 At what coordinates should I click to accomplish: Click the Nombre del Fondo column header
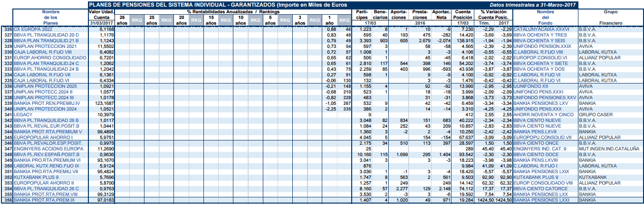click(546, 17)
